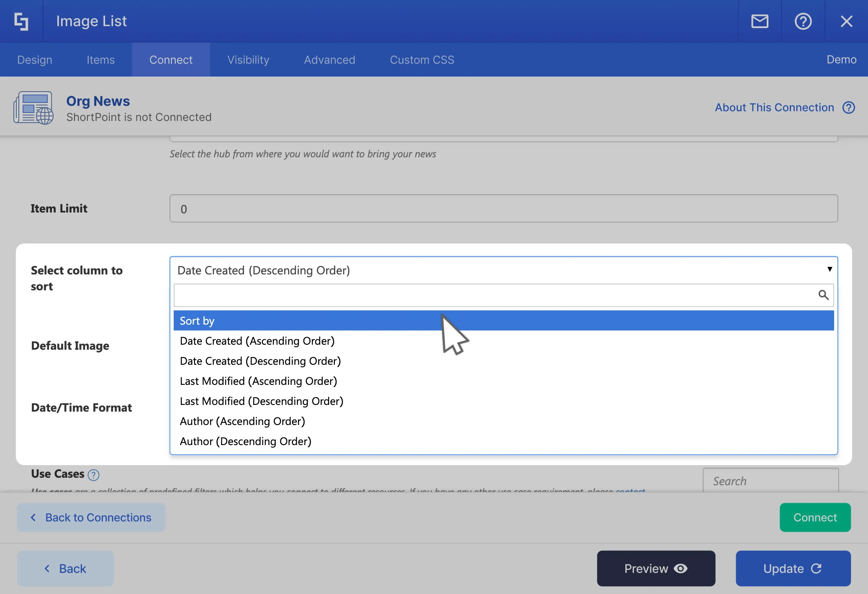
Task: Open the Visibility tab
Action: click(248, 60)
